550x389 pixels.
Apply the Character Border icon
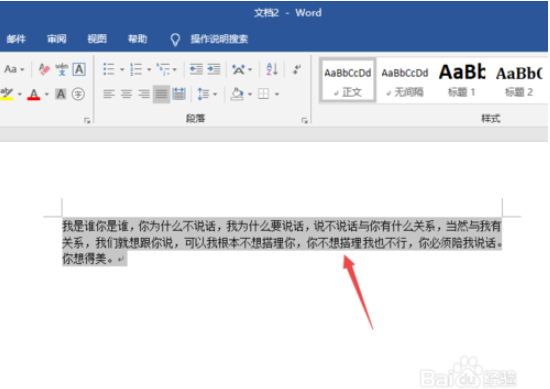(79, 69)
